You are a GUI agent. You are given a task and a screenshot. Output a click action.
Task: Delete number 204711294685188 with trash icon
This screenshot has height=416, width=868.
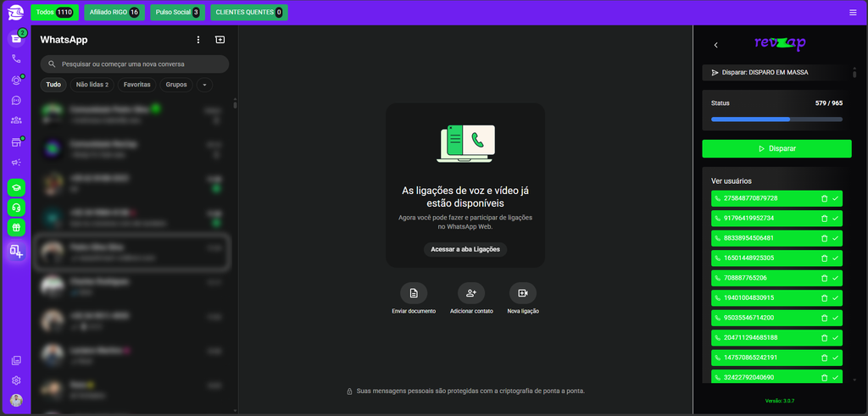point(824,337)
